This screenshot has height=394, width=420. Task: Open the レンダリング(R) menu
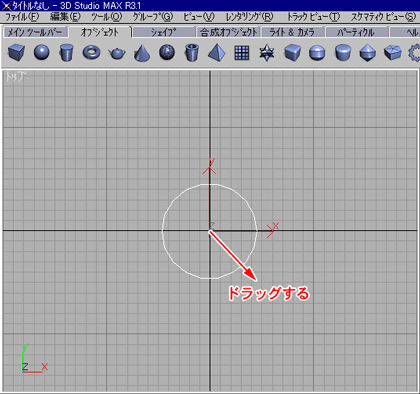point(250,17)
